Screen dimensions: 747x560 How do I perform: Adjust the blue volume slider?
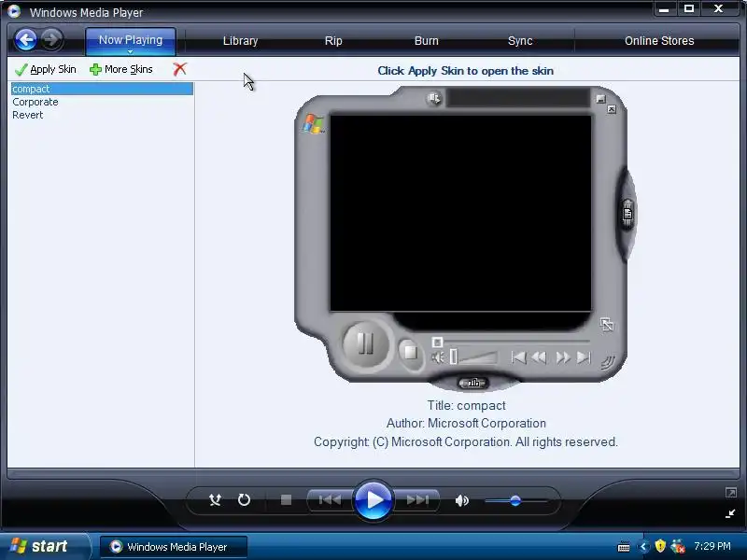(515, 500)
